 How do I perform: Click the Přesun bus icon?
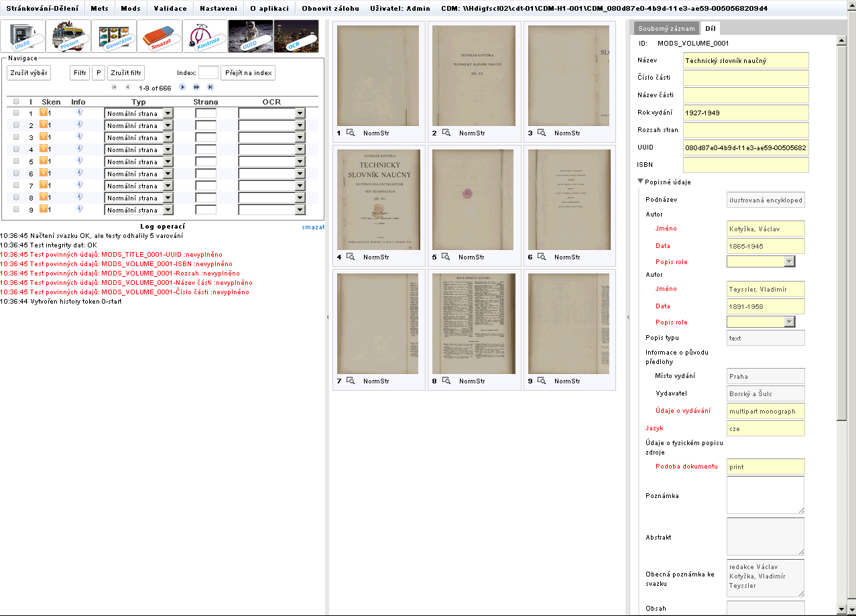[x=68, y=36]
